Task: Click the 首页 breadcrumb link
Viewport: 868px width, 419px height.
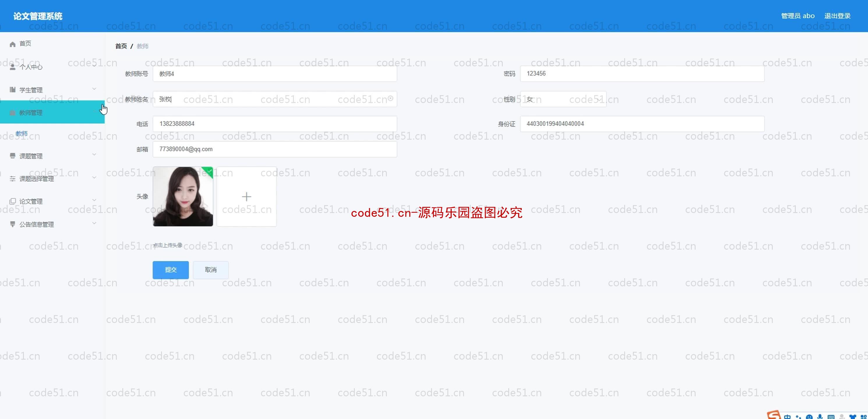Action: coord(121,46)
